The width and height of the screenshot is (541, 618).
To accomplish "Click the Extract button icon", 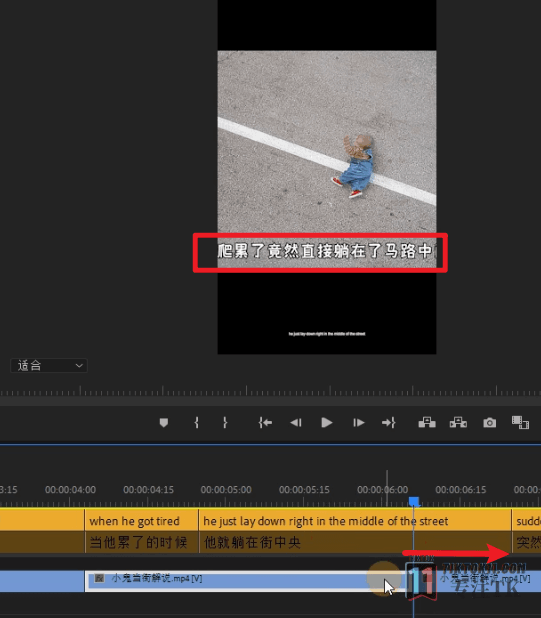I will pyautogui.click(x=458, y=423).
